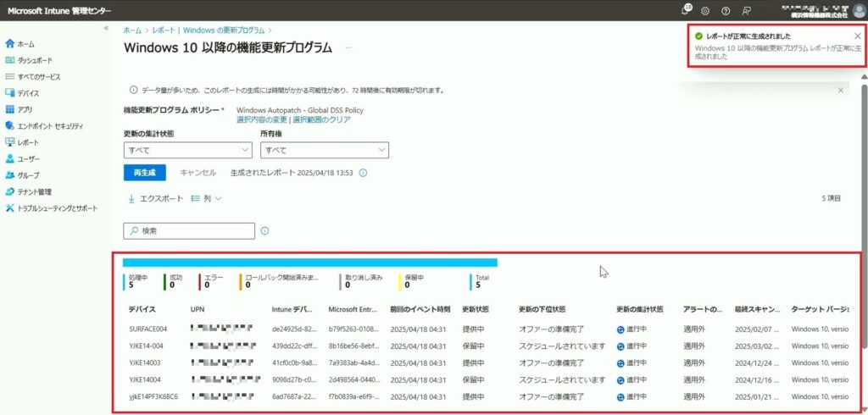Select the 保留中 status legend
Image resolution: width=868 pixels, height=415 pixels.
[409, 281]
